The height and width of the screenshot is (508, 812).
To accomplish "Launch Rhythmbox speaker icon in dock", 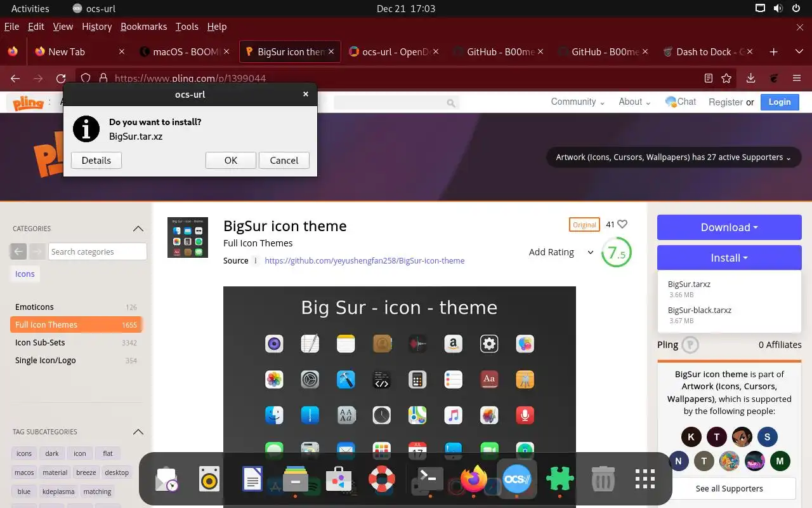I will coord(209,479).
